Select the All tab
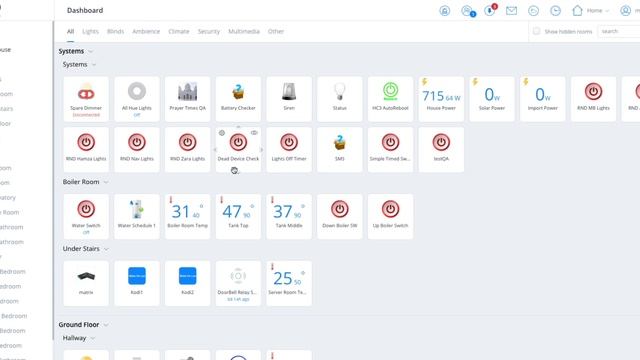This screenshot has height=360, width=640. coord(71,31)
